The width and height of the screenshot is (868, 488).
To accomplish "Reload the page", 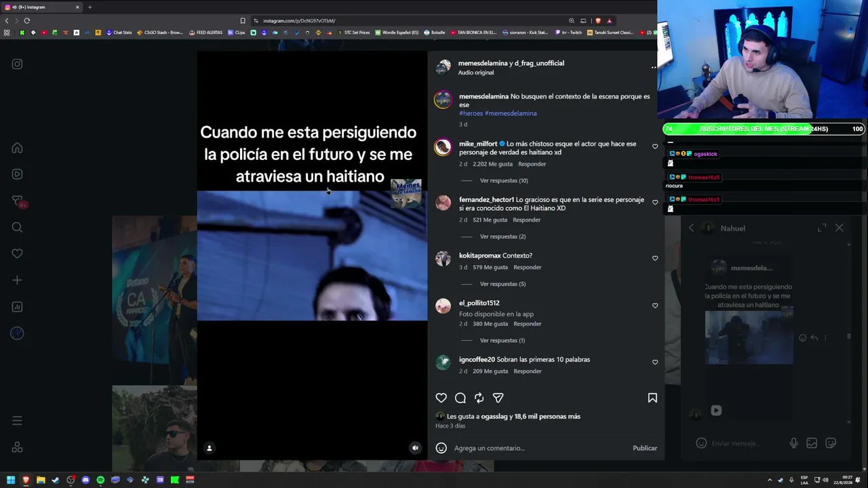I will 27,20.
